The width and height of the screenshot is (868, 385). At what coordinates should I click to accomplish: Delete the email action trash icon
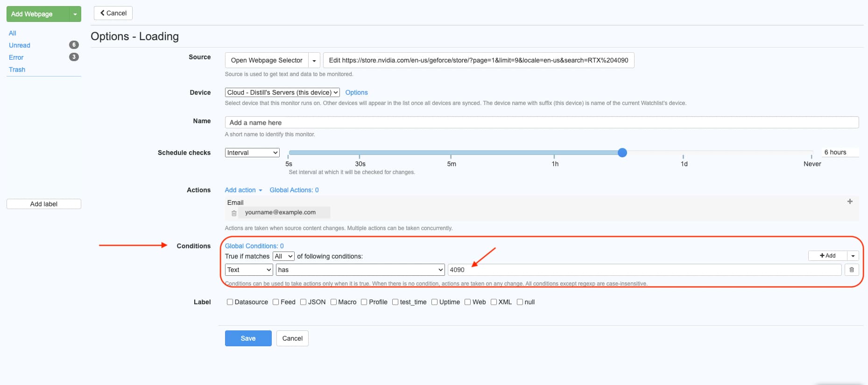pyautogui.click(x=234, y=213)
